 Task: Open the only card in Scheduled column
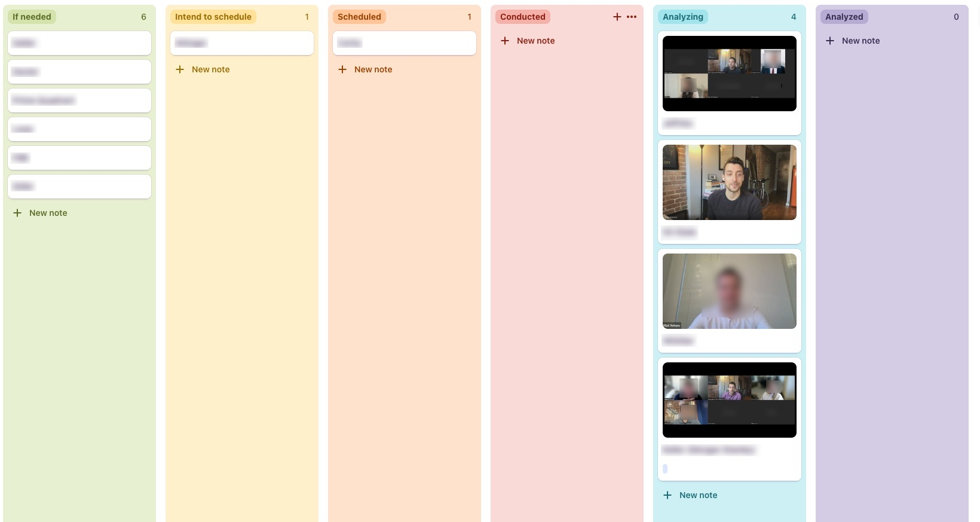click(x=405, y=43)
